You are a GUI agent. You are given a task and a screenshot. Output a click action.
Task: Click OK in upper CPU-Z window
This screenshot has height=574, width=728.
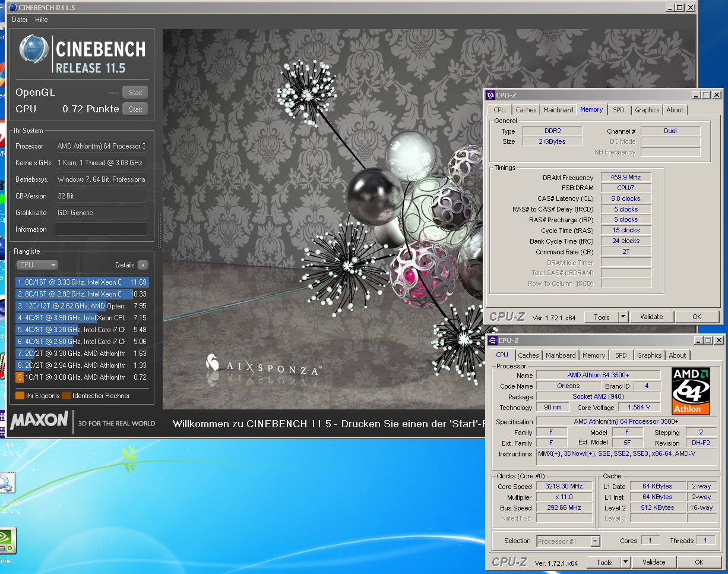[697, 317]
